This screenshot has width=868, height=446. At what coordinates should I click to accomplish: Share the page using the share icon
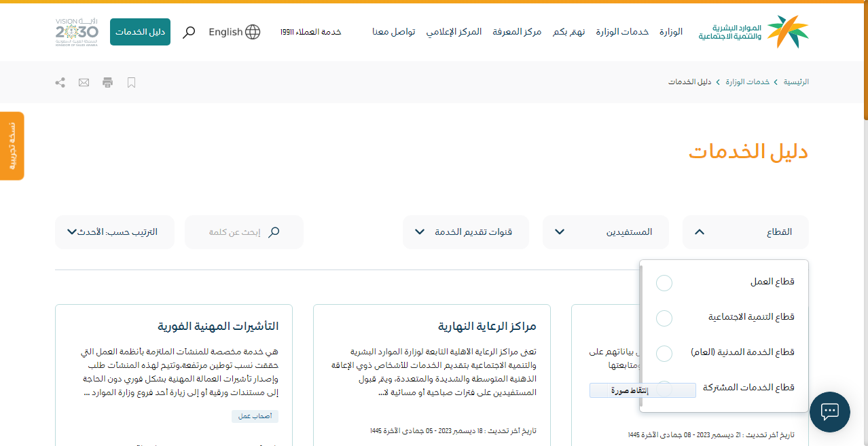pyautogui.click(x=60, y=82)
